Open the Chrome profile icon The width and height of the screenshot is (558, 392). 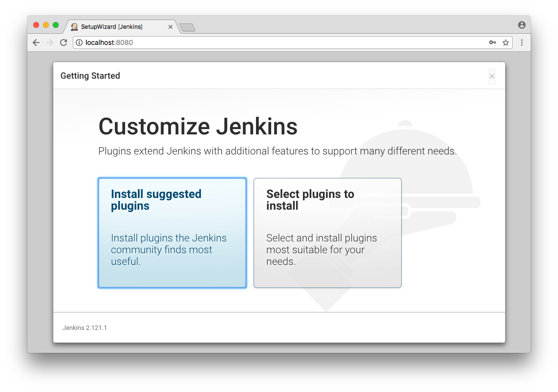tap(522, 25)
